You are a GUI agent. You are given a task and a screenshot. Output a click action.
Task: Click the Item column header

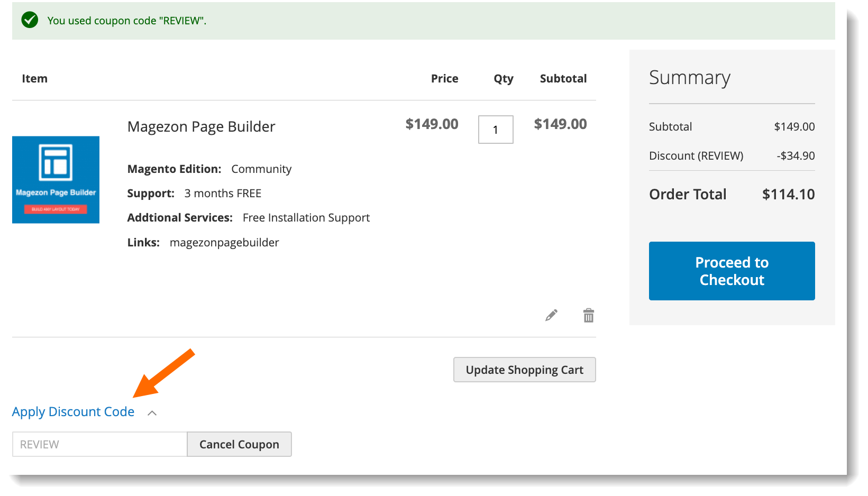[34, 78]
